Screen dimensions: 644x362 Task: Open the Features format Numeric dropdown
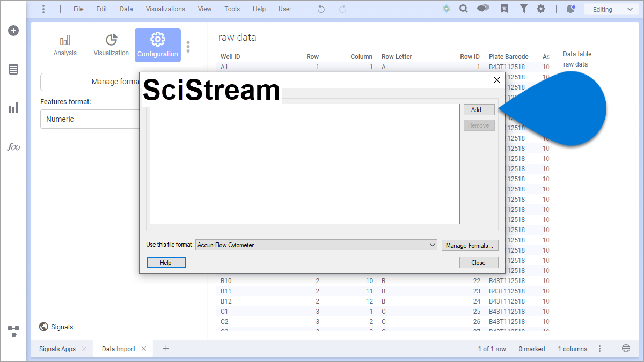click(90, 119)
